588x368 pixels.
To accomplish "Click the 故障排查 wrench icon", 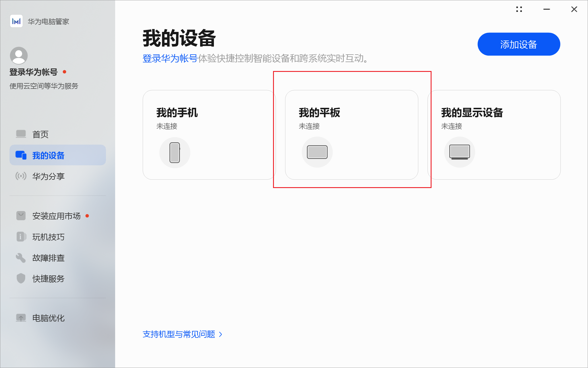I will [20, 258].
